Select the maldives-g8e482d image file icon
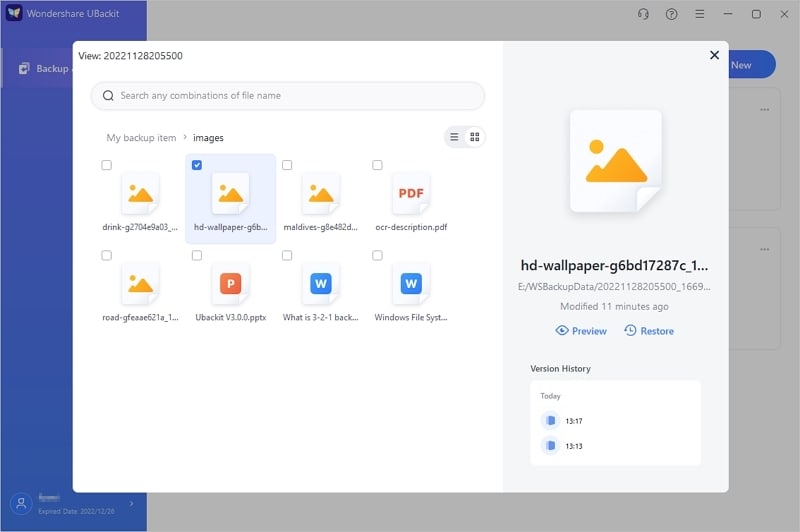 pos(321,194)
